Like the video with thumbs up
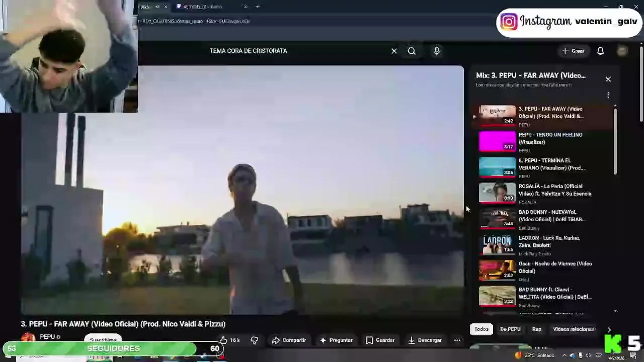The image size is (644, 362). [x=229, y=340]
